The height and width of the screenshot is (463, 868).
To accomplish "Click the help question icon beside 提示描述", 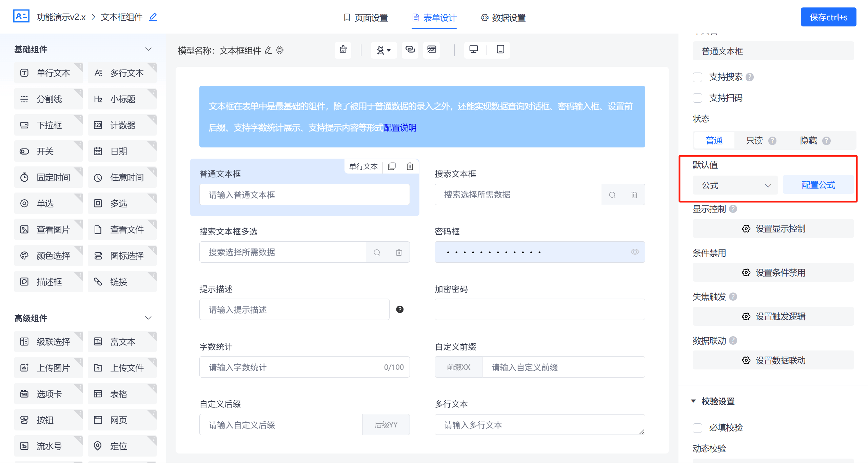I will [x=400, y=309].
